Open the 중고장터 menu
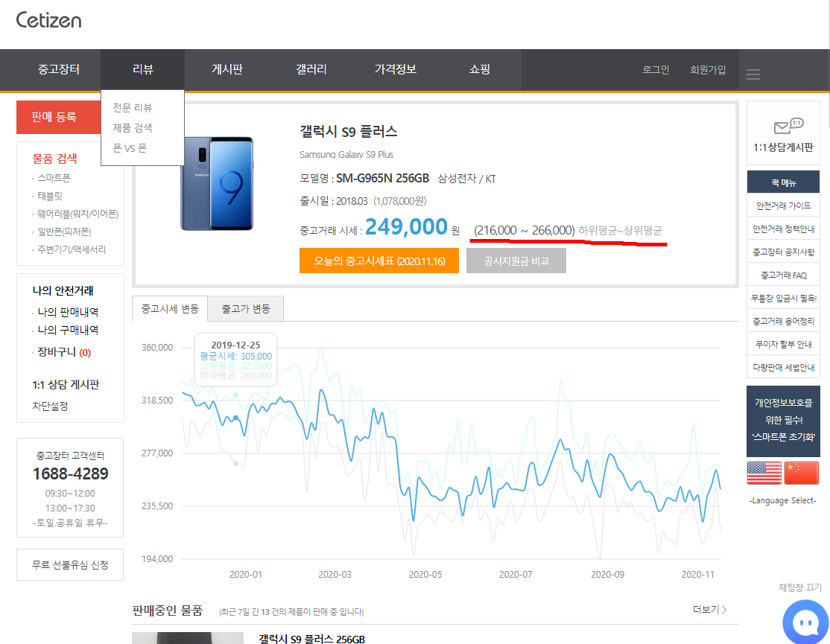 [59, 69]
